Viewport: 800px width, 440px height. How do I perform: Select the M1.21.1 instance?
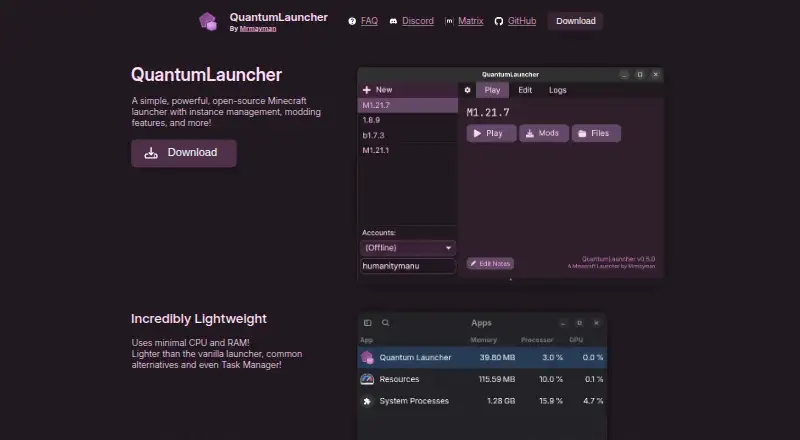click(408, 150)
